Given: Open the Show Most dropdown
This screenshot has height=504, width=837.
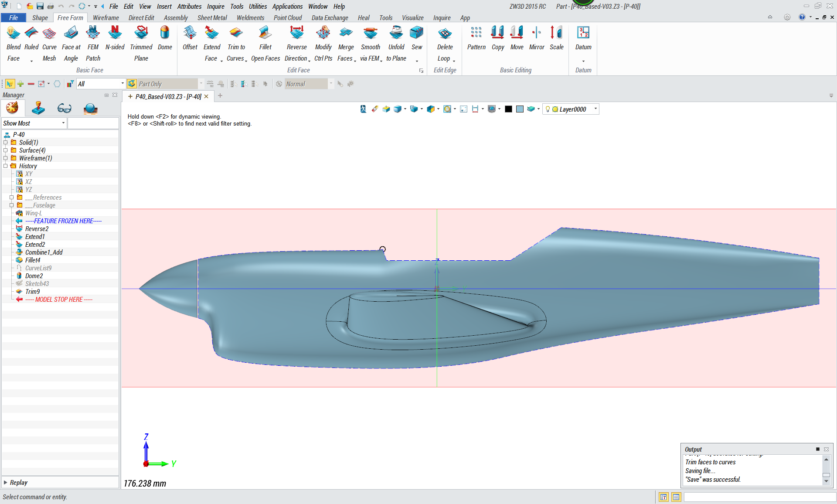Looking at the screenshot, I should [x=63, y=123].
